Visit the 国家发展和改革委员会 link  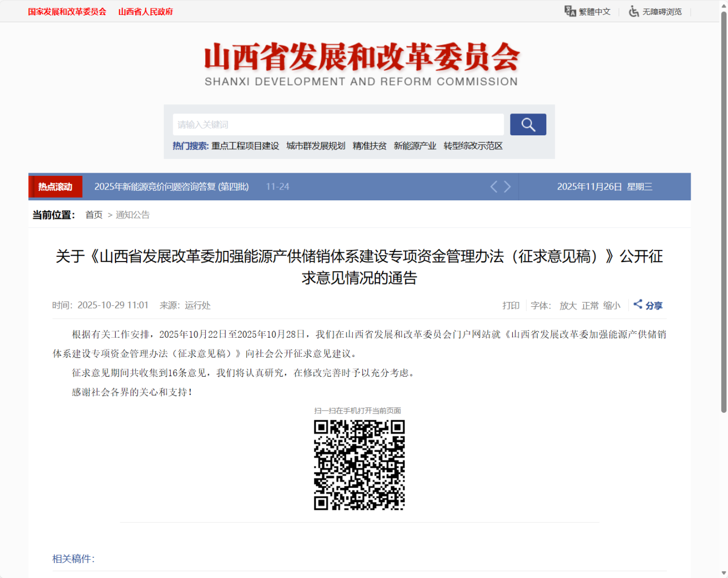[x=67, y=11]
